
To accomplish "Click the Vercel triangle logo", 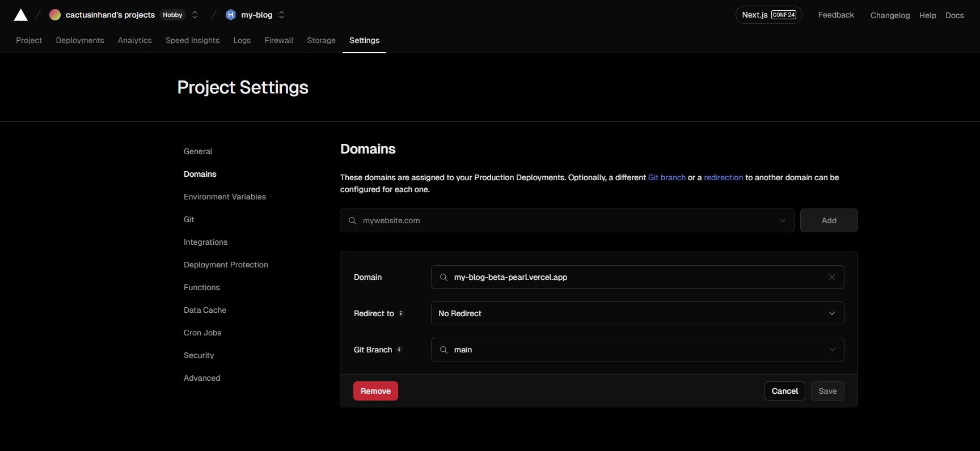I will 21,15.
